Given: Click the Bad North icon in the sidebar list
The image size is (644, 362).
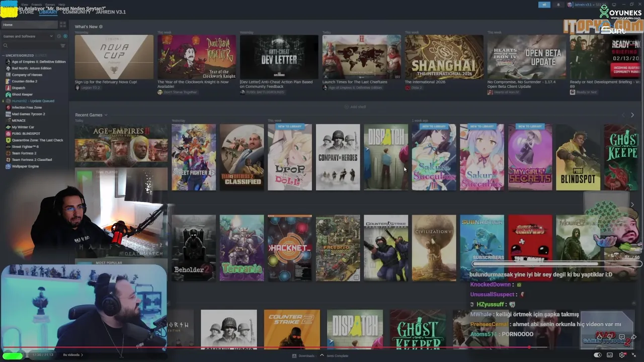Looking at the screenshot, I should pyautogui.click(x=8, y=68).
